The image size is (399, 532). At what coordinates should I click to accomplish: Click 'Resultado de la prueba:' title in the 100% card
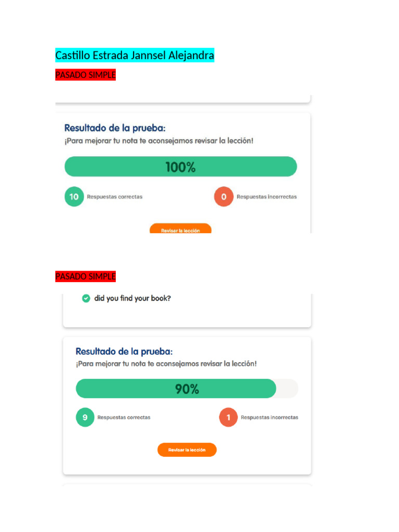(x=115, y=128)
